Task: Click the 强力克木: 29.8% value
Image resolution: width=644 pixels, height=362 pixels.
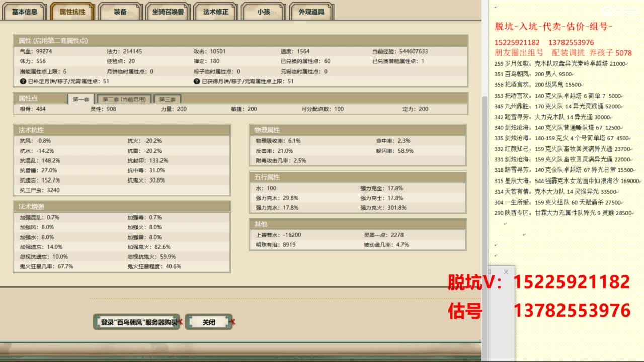Action: click(277, 198)
